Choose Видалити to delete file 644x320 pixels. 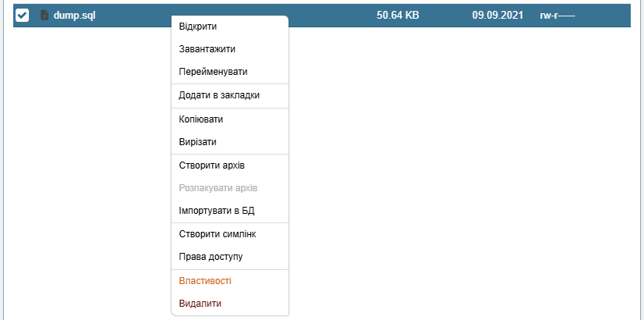click(200, 304)
